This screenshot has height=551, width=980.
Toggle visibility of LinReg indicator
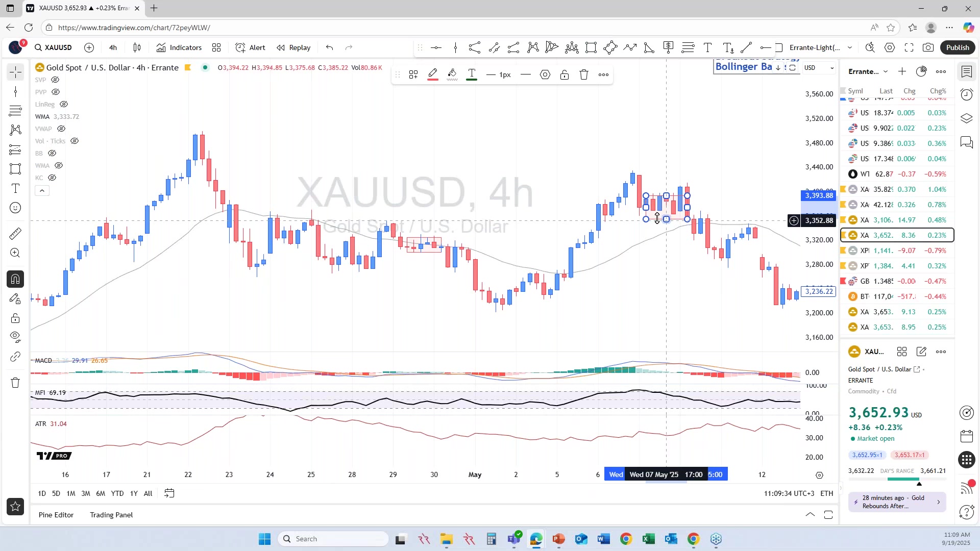coord(64,104)
